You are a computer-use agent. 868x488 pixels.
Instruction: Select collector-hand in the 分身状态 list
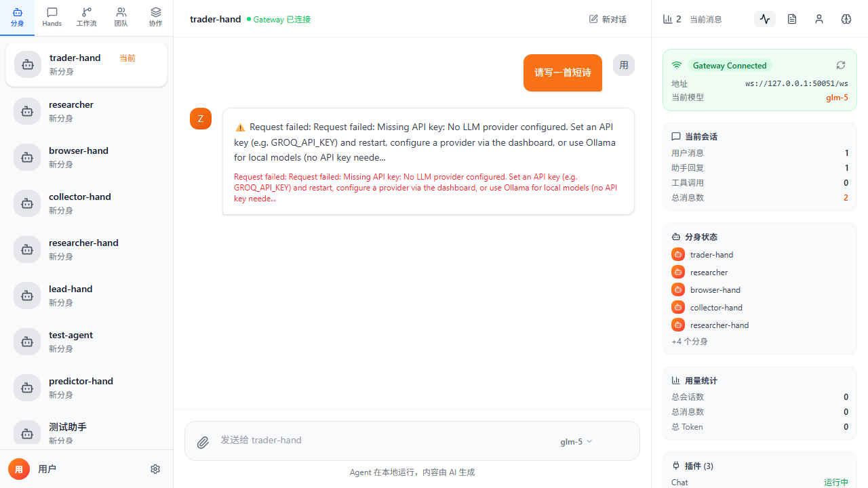pyautogui.click(x=716, y=308)
